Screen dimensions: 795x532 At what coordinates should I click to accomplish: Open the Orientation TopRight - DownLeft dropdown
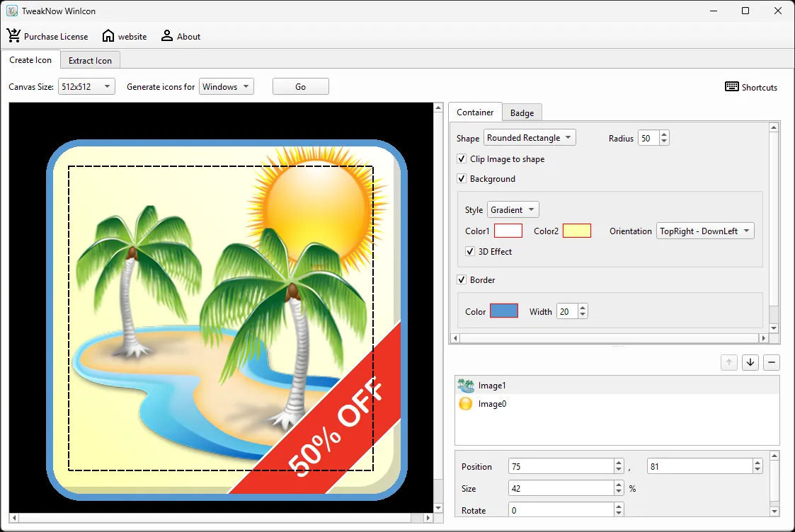tap(705, 231)
